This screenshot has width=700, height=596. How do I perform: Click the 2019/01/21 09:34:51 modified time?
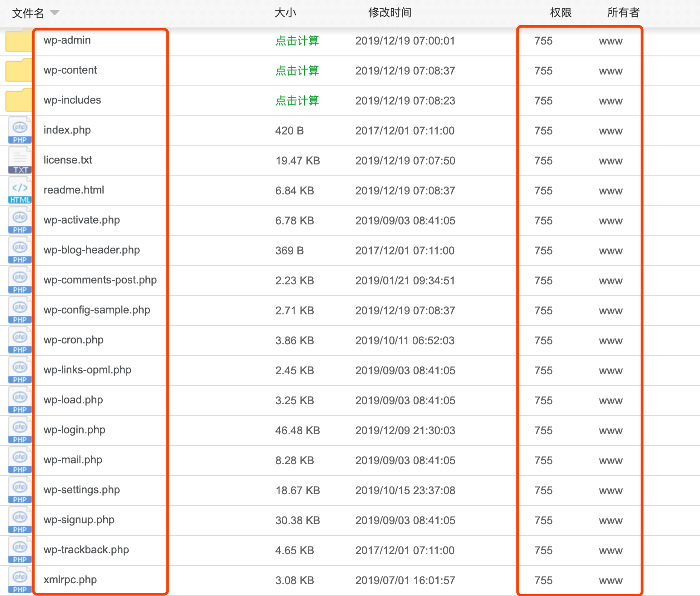coord(405,281)
